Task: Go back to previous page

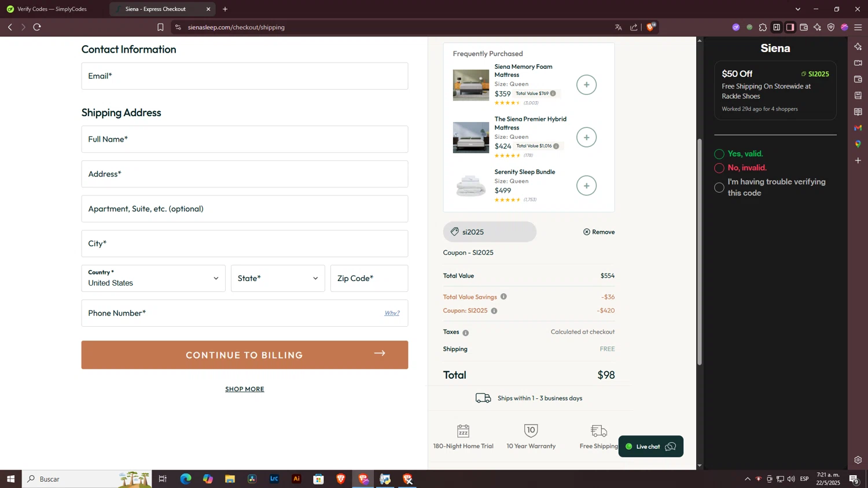Action: coord(10,27)
